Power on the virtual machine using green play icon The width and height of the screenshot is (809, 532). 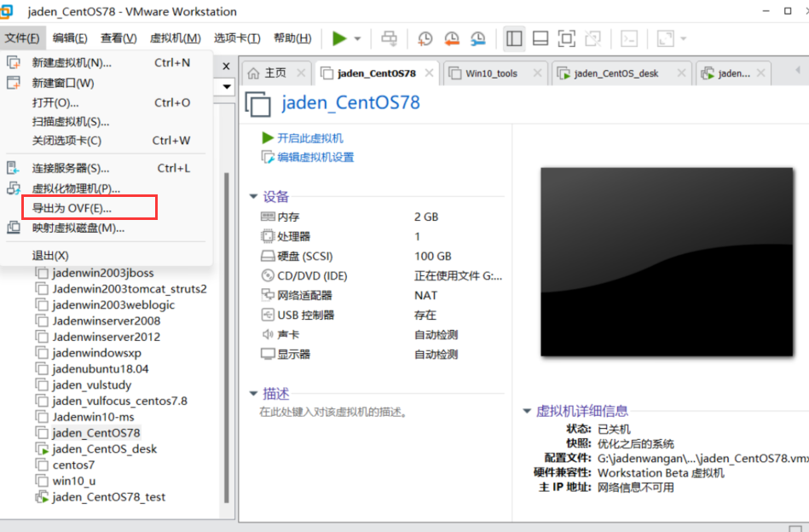tap(338, 38)
